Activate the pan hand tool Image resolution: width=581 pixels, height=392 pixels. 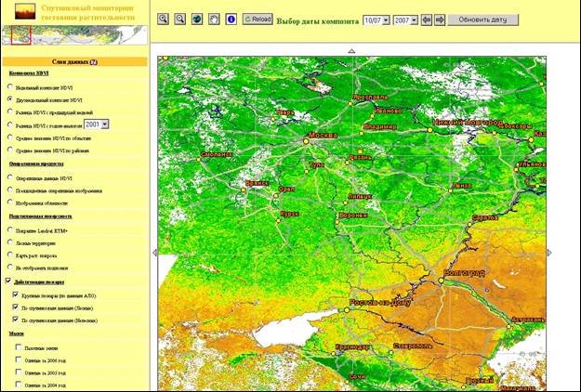(213, 19)
